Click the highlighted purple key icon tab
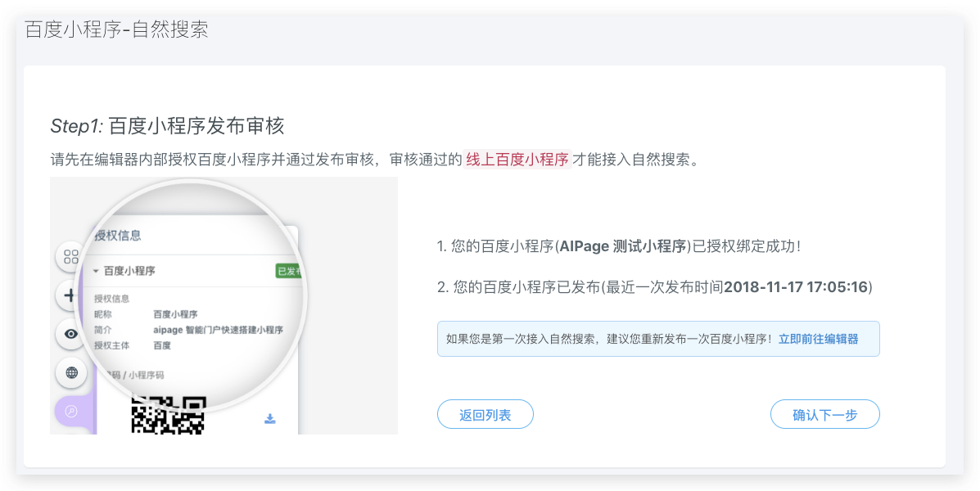This screenshot has width=980, height=491. 72,411
